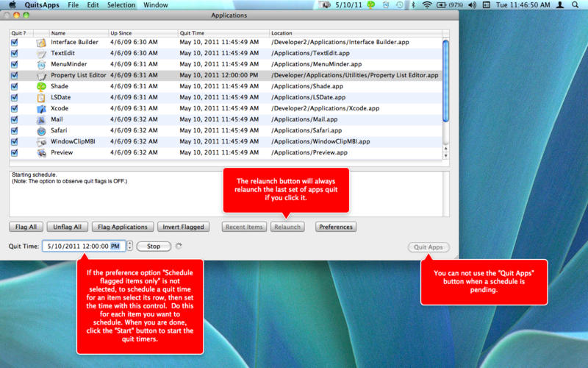
Task: Click the Quit Time stepper arrows
Action: coord(130,246)
